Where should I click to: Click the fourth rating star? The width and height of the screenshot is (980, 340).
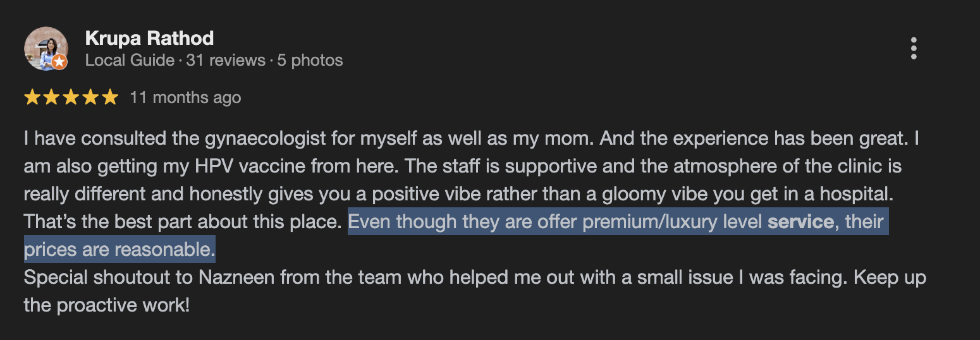pos(90,97)
